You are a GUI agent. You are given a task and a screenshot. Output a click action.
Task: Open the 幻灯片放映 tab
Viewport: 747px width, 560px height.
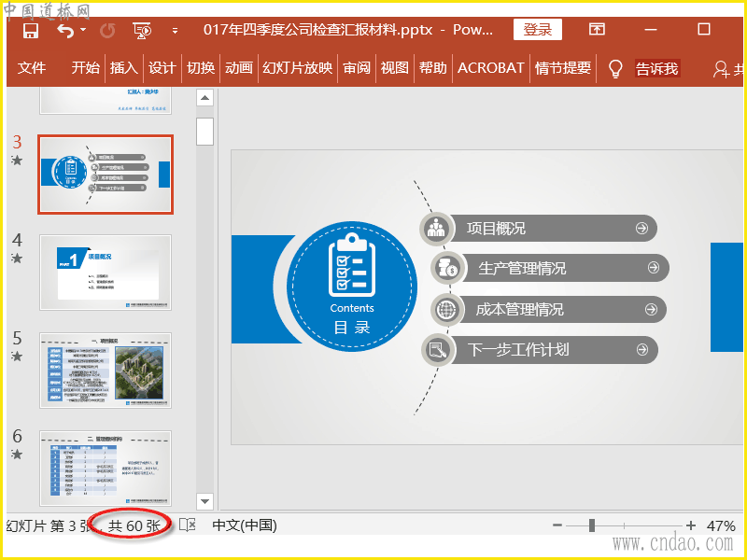click(297, 68)
